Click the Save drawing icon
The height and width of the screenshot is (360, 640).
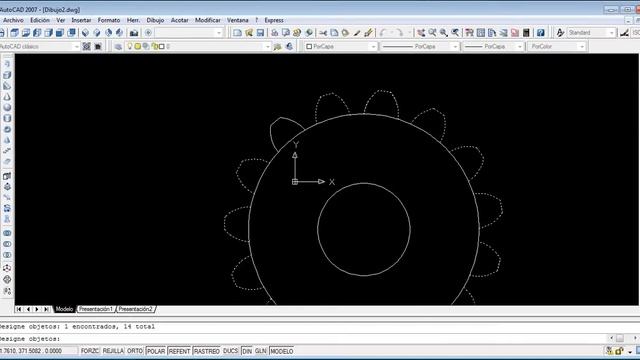[x=260, y=33]
